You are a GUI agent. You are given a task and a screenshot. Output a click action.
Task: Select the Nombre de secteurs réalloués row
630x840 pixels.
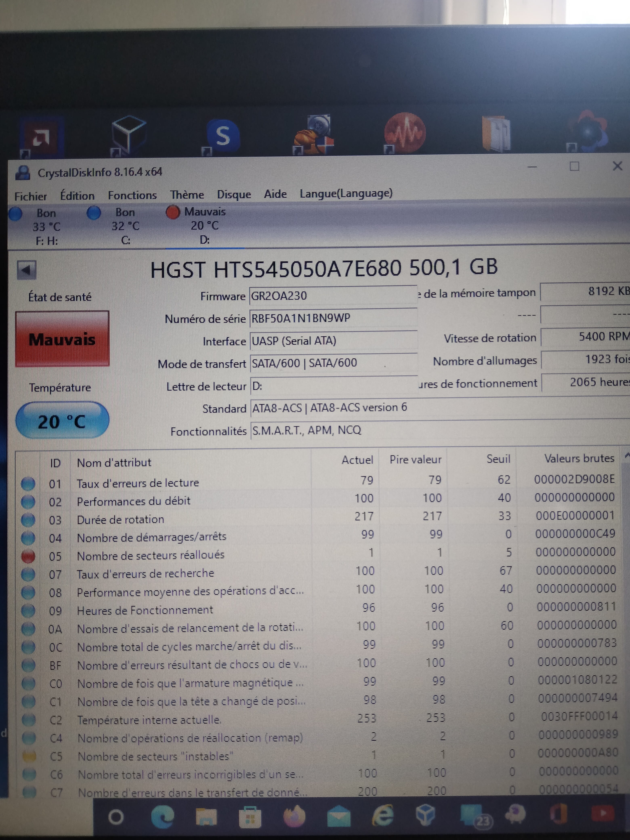(x=190, y=555)
